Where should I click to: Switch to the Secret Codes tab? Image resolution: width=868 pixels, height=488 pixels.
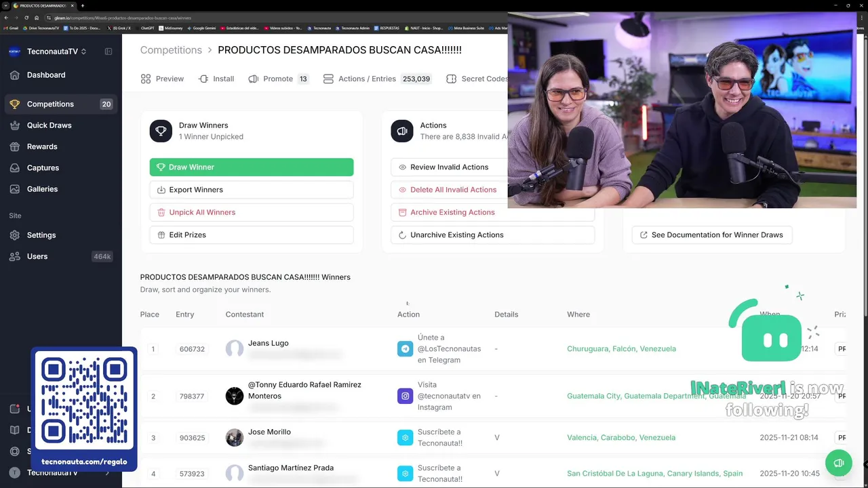(x=477, y=79)
